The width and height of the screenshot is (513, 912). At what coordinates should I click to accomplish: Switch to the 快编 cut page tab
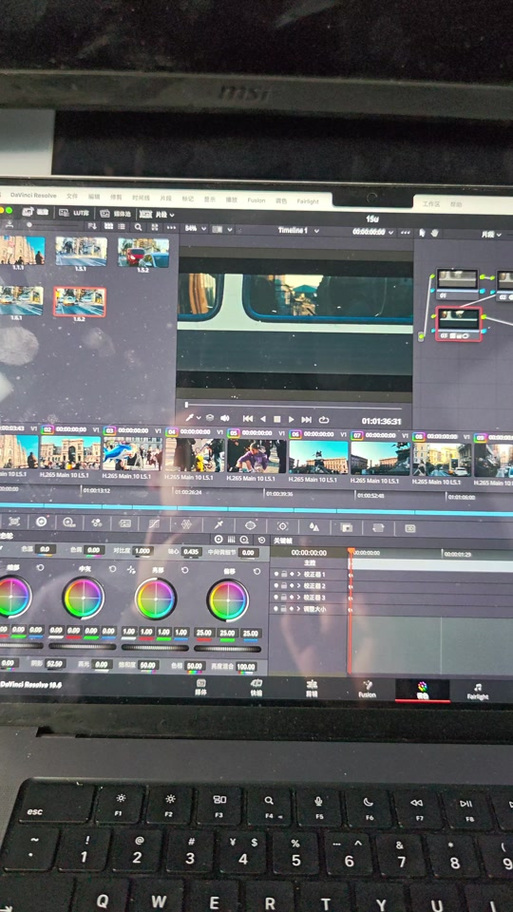pyautogui.click(x=256, y=687)
